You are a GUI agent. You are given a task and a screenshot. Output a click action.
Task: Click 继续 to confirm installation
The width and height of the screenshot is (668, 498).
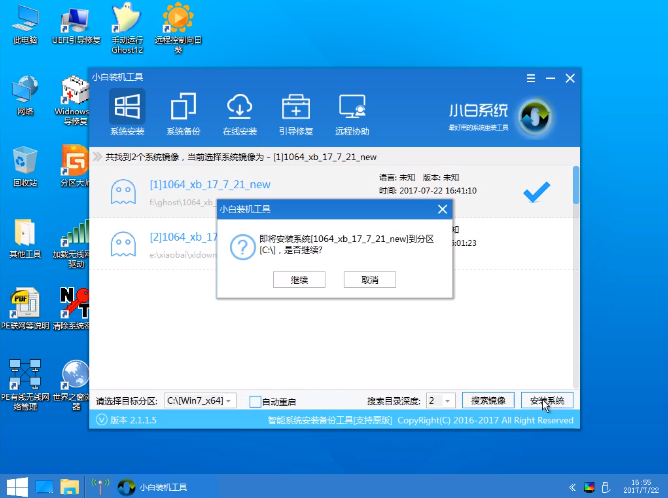click(x=298, y=280)
